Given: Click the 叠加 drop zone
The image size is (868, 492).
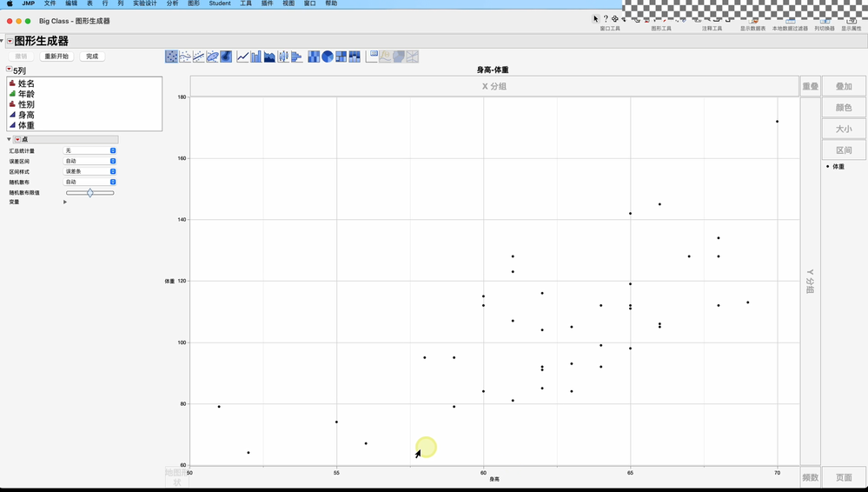Looking at the screenshot, I should pos(844,86).
